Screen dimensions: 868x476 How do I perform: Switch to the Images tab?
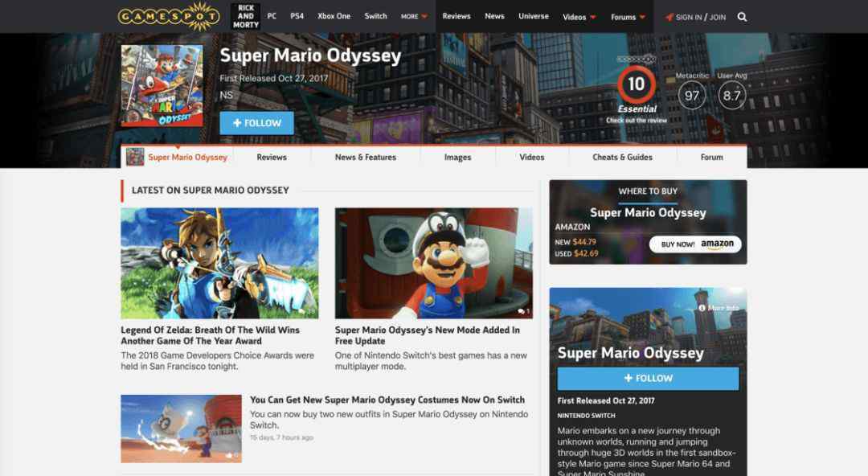pyautogui.click(x=458, y=158)
